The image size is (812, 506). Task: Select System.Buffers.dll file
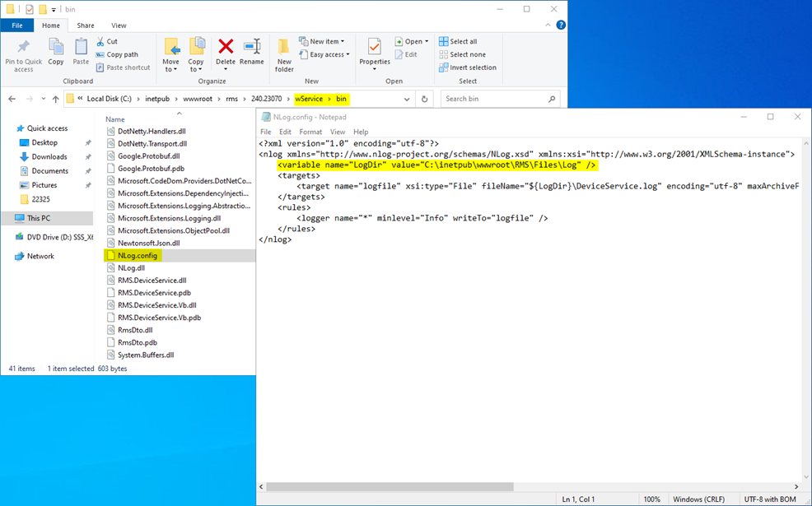coord(146,355)
